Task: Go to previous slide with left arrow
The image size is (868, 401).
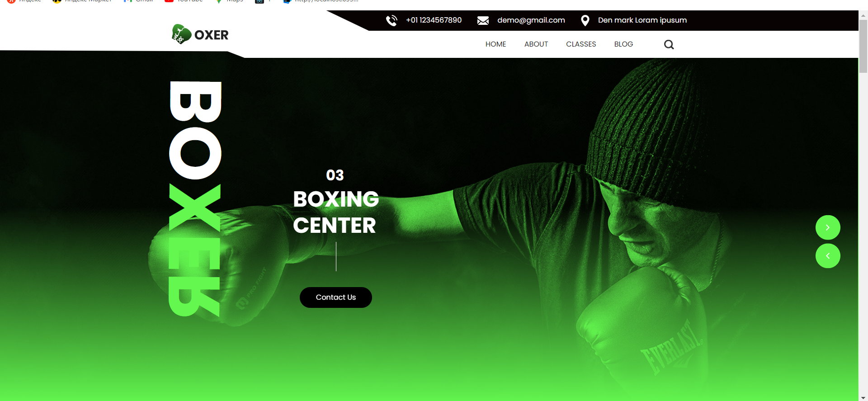Action: pyautogui.click(x=828, y=256)
